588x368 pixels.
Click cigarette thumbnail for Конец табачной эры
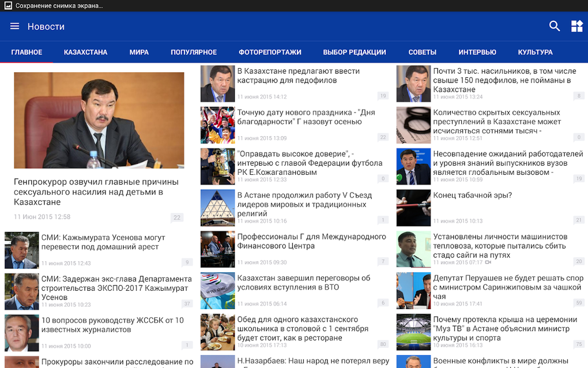pos(414,208)
